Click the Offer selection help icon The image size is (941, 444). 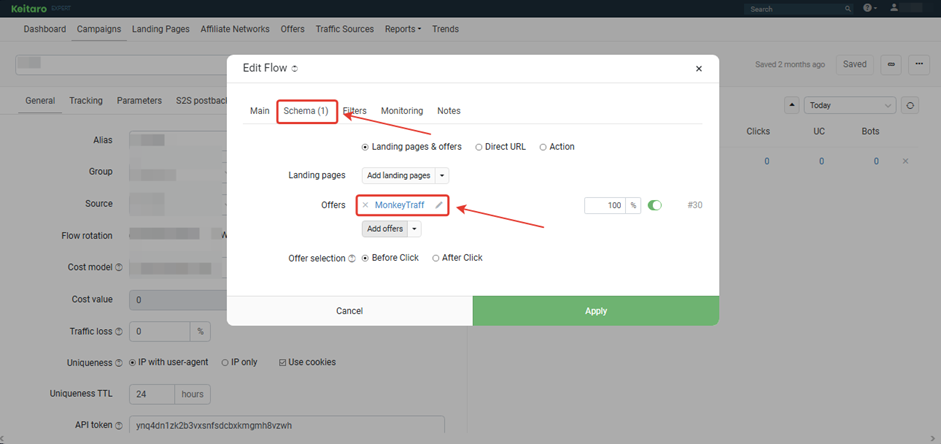click(x=351, y=259)
